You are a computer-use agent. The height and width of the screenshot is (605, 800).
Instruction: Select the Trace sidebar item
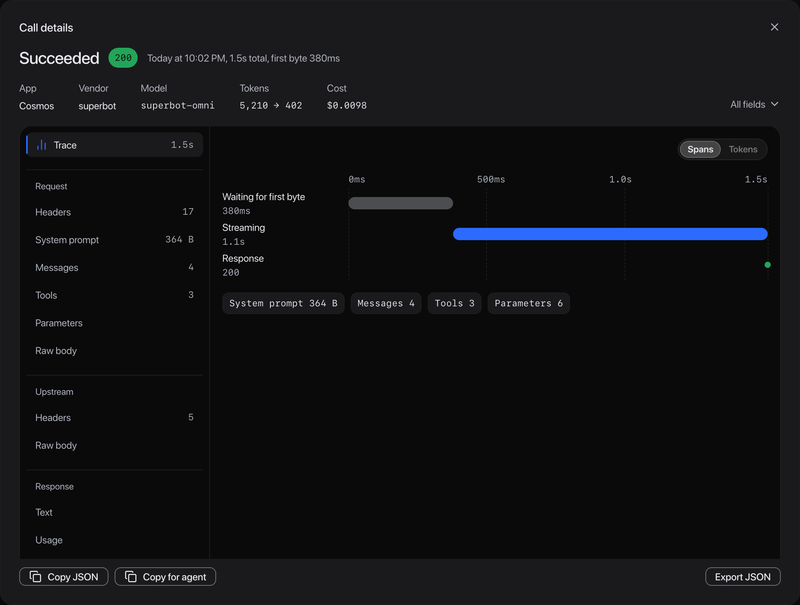(x=114, y=145)
